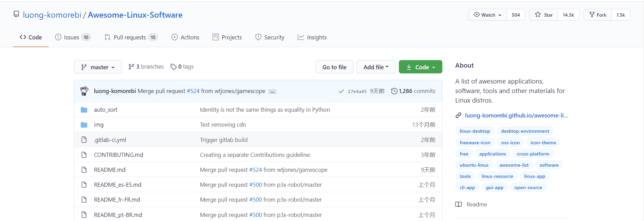Select the gui-app topic tag
Screen dimensions: 644x221
click(x=494, y=187)
